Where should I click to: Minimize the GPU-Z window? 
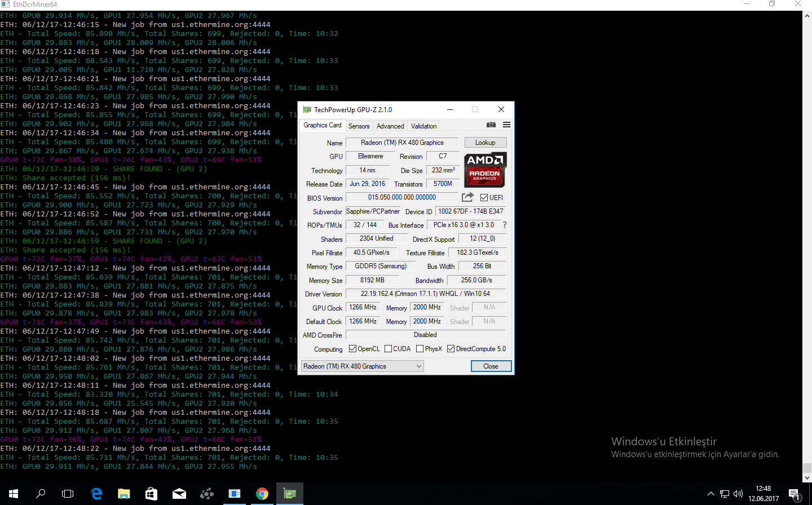450,109
